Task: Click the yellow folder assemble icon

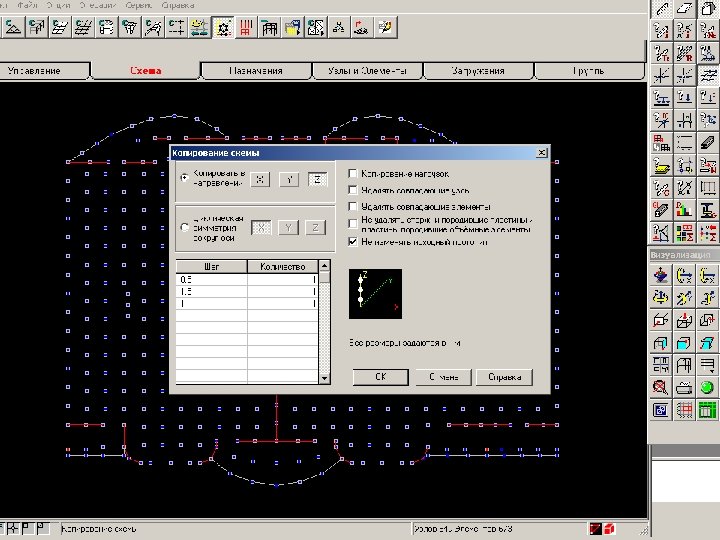Action: click(x=292, y=28)
